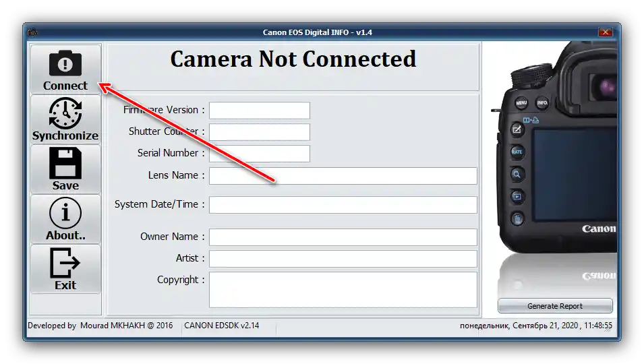This screenshot has height=364, width=644.
Task: Click the Synchronize clock icon button
Action: [x=65, y=119]
